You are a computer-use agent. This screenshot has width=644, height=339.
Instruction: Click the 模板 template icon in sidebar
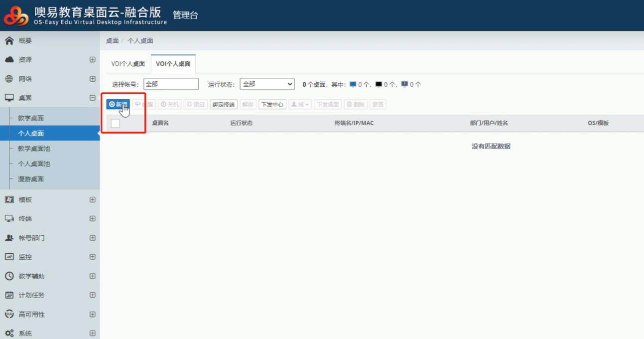coord(9,199)
